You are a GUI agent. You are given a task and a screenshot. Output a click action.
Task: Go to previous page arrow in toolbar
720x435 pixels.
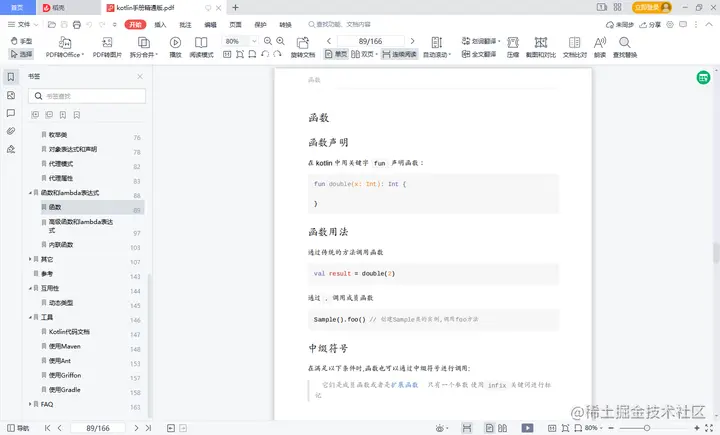tap(329, 41)
